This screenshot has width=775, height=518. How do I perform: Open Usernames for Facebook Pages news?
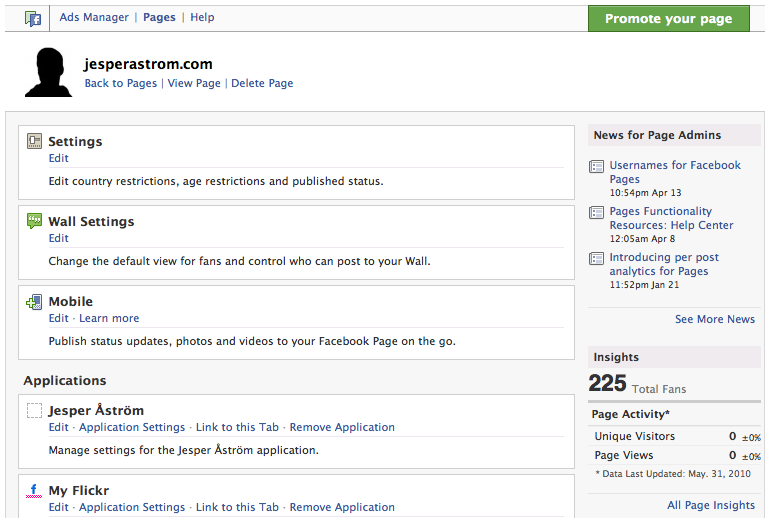pos(675,172)
